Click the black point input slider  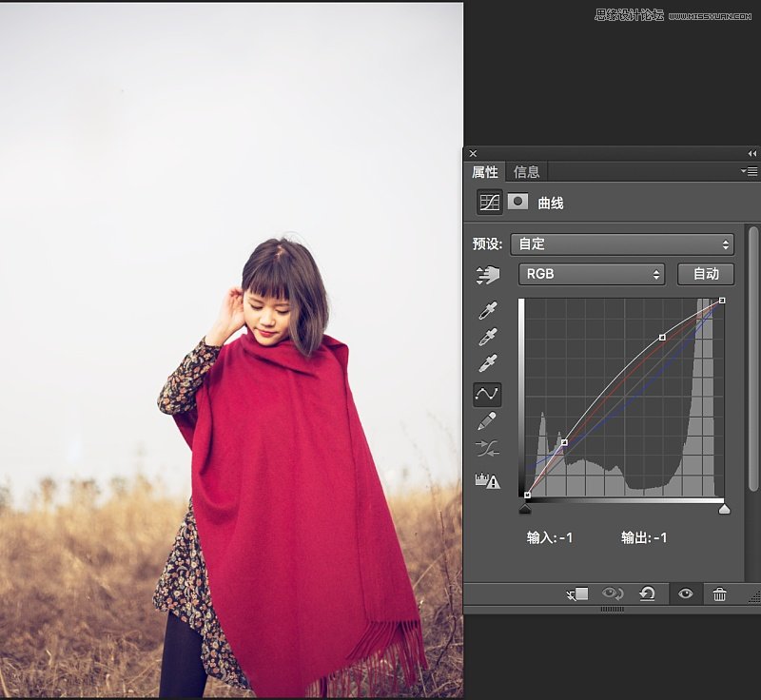pyautogui.click(x=525, y=509)
